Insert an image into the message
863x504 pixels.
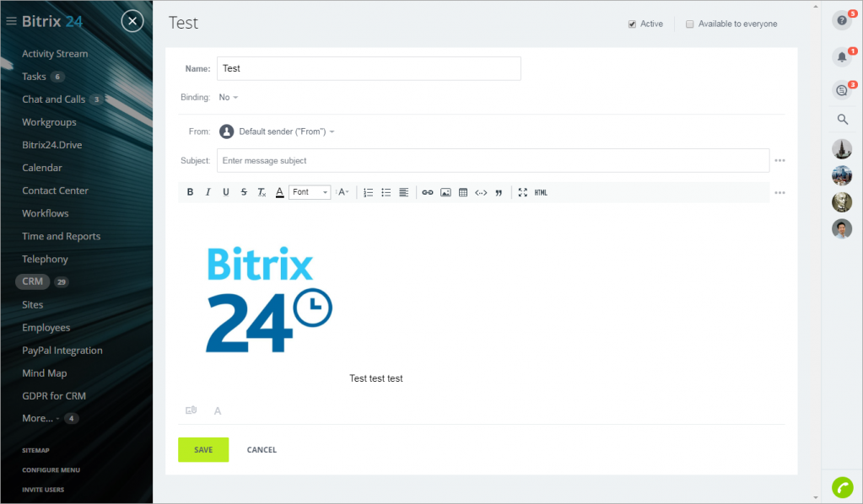pyautogui.click(x=445, y=192)
